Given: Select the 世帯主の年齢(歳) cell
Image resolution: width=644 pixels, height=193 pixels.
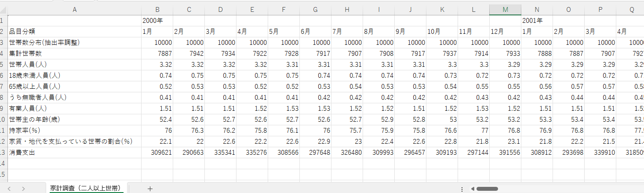Looking at the screenshot, I should point(74,120).
